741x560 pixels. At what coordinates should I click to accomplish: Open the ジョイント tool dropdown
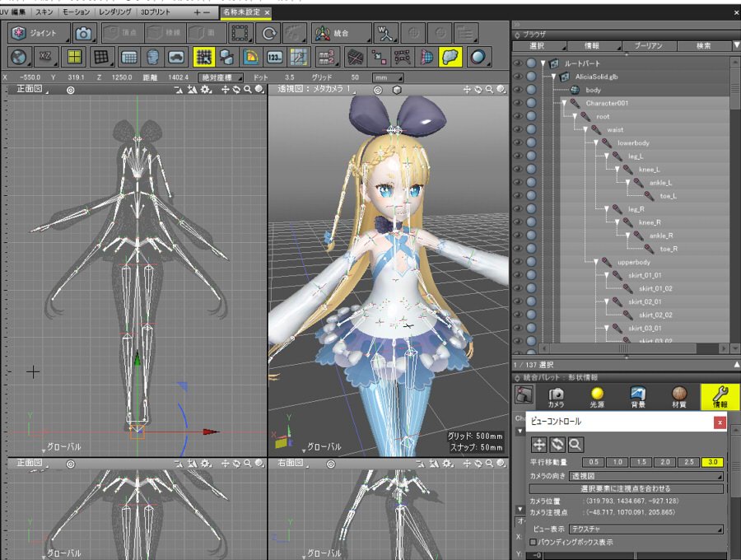point(40,33)
